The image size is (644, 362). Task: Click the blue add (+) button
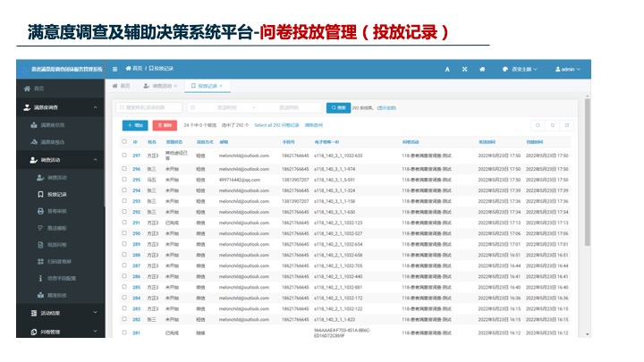click(135, 125)
